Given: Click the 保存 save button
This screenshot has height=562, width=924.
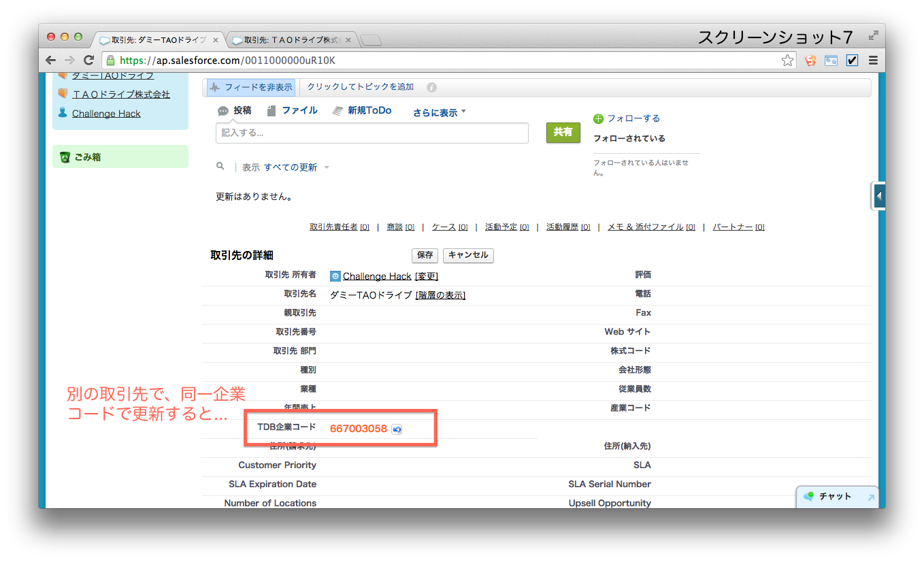Looking at the screenshot, I should [x=425, y=255].
